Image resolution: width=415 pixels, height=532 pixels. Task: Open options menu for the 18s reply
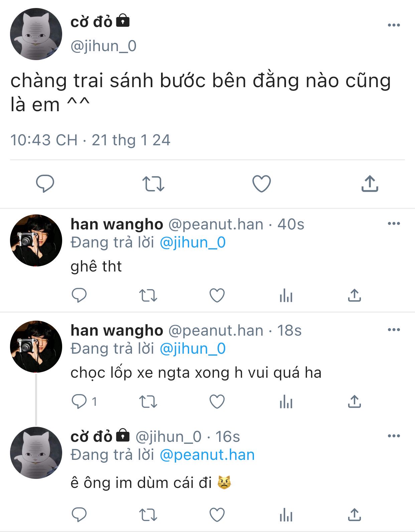(394, 330)
